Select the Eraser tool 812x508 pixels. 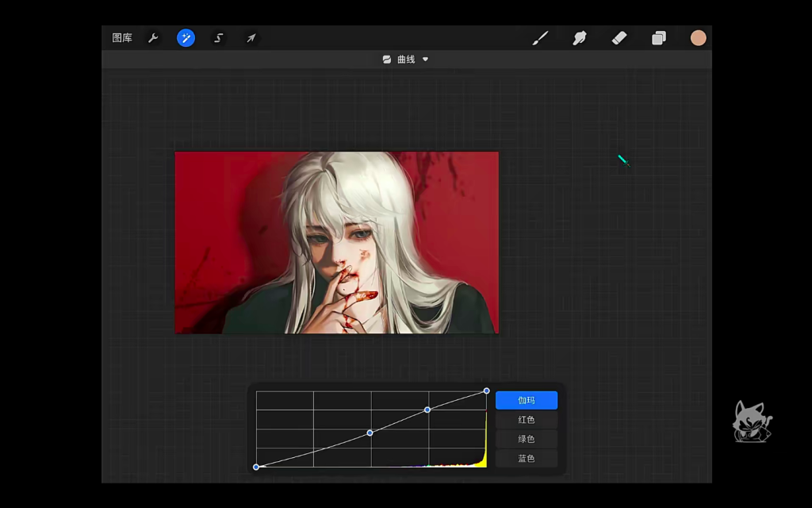tap(619, 38)
